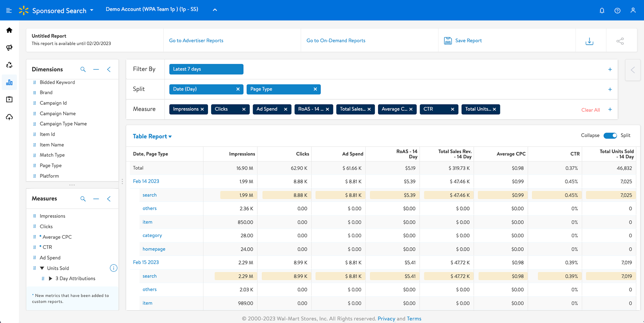Click the Units Sold info icon
644x323 pixels.
pyautogui.click(x=113, y=268)
